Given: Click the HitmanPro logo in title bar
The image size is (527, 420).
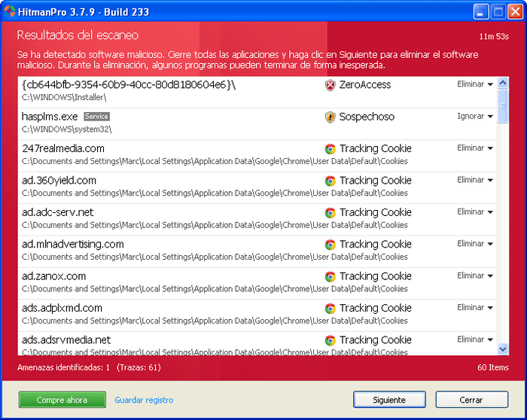Looking at the screenshot, I should point(9,11).
